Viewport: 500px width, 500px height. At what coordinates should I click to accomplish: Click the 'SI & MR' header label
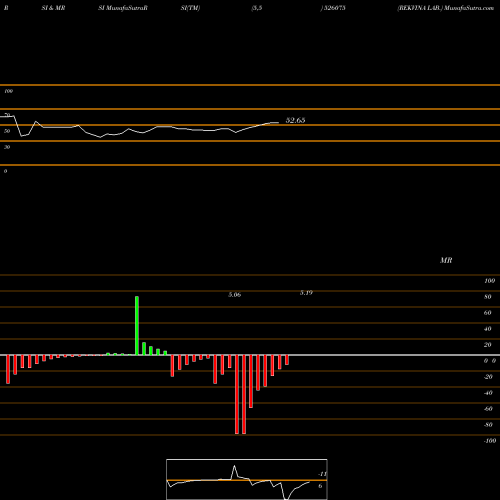click(53, 8)
